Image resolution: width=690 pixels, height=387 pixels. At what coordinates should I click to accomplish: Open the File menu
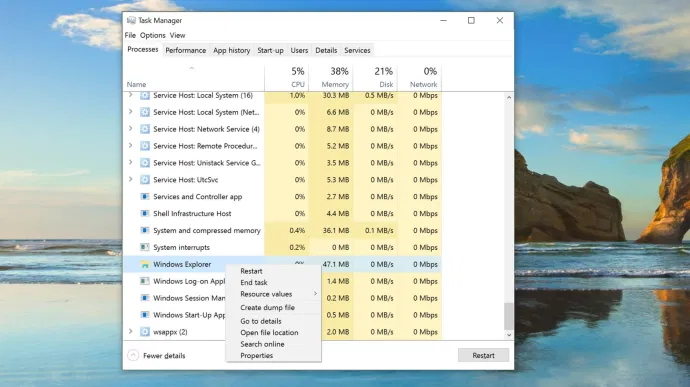[130, 35]
